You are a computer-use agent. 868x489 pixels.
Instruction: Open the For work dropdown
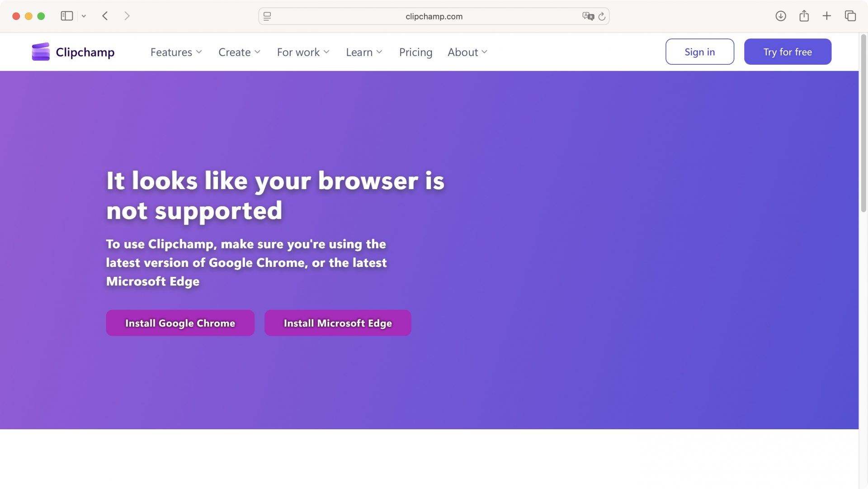click(303, 52)
